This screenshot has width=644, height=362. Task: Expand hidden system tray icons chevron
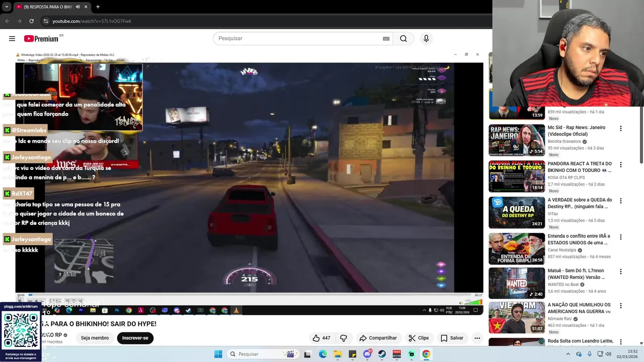568,354
